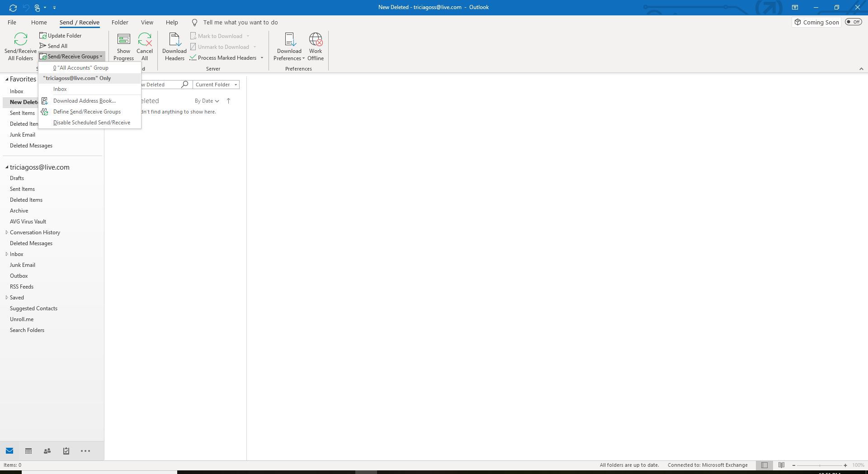Click the 100% zoom level

[x=858, y=465]
